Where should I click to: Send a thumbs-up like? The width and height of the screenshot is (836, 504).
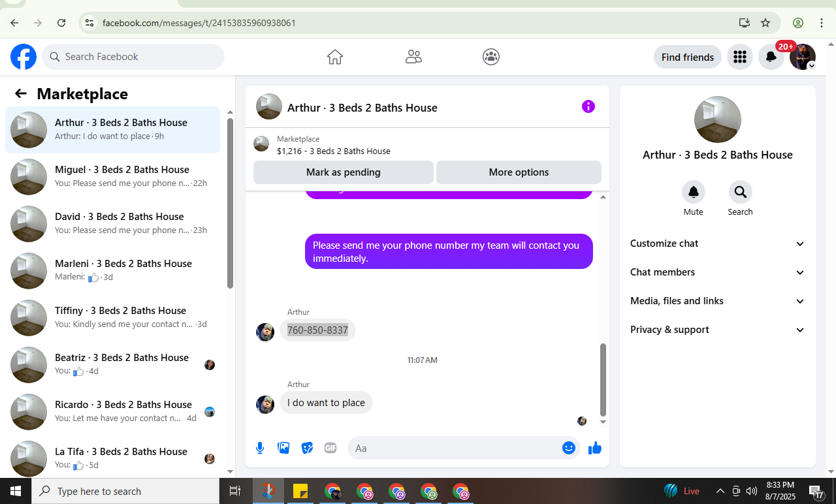[x=595, y=448]
